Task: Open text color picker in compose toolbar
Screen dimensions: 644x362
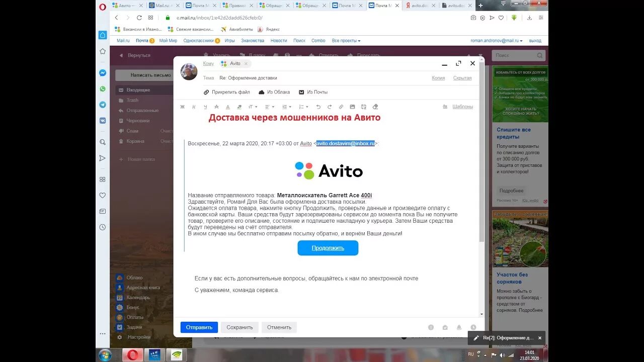Action: click(x=228, y=107)
